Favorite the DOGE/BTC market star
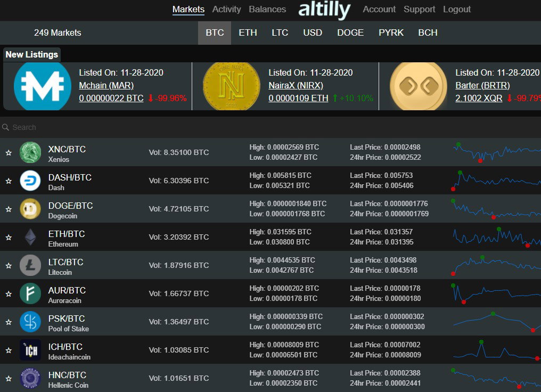Screen dimensions: 541x392 [x=9, y=209]
